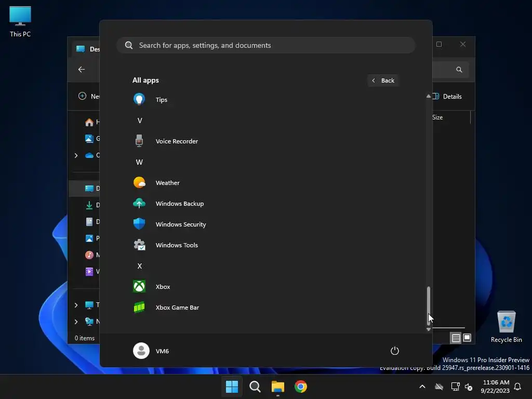Click the muted volume tray icon
The width and height of the screenshot is (532, 399).
click(469, 387)
